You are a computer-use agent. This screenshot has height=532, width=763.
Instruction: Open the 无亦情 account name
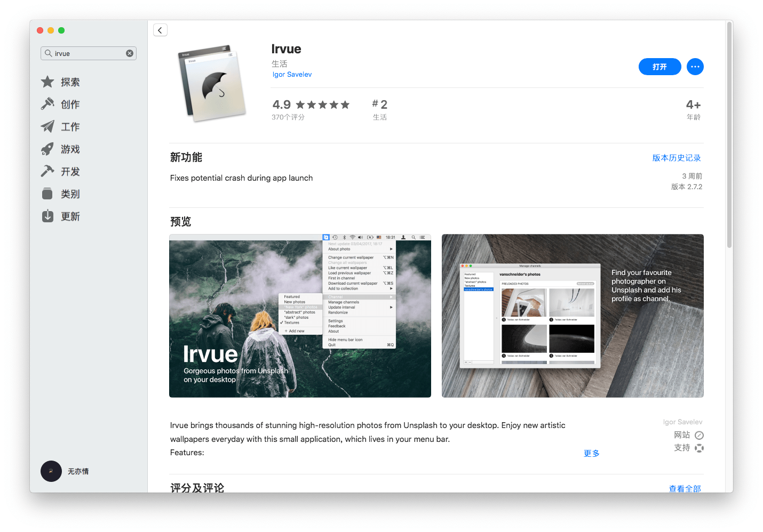coord(78,471)
